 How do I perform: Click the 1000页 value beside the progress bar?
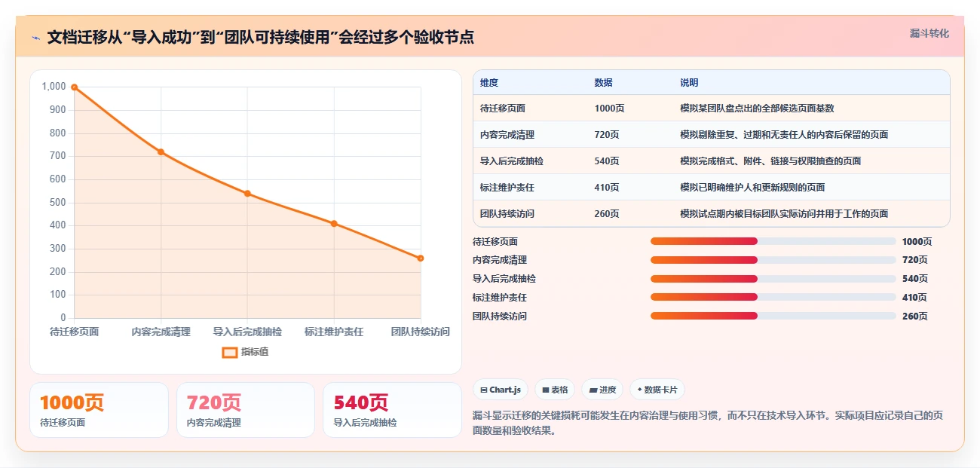[x=917, y=242]
